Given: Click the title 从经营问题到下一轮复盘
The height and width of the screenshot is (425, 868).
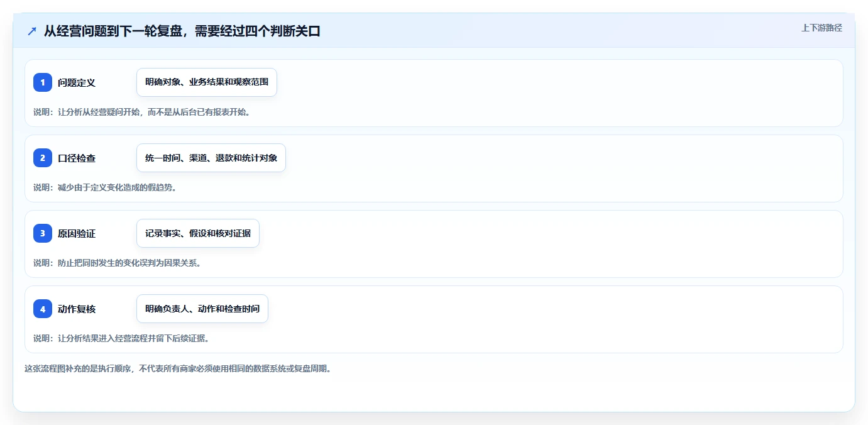Looking at the screenshot, I should click(x=113, y=31).
